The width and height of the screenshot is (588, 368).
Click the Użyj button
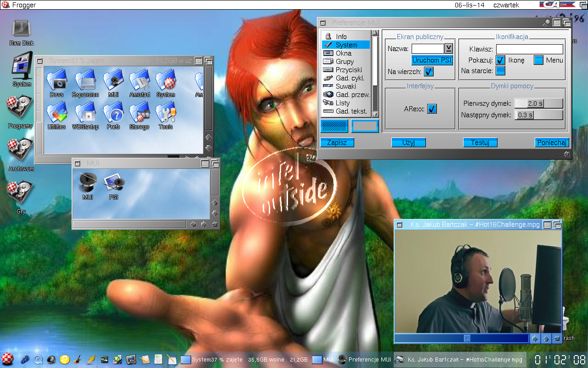408,143
